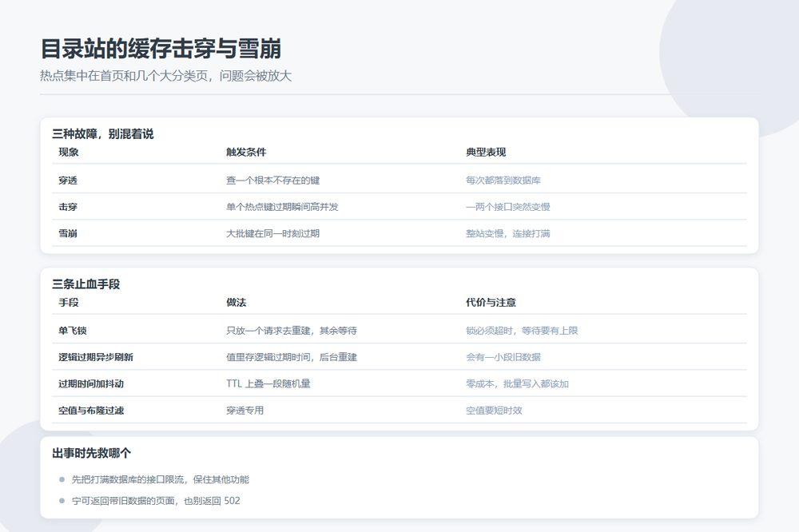Click the cell 值里存逻辑过期时间，后台重建

[x=292, y=357]
